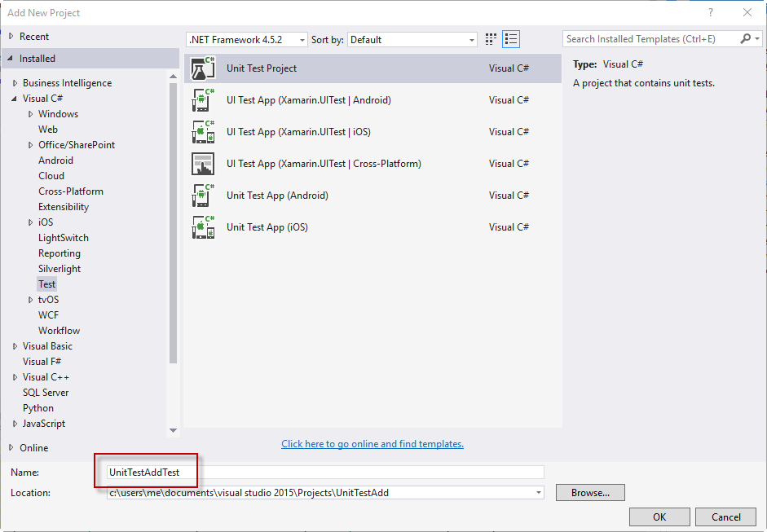This screenshot has width=767, height=532.
Task: Select the Unit Test Project template icon
Action: [202, 68]
